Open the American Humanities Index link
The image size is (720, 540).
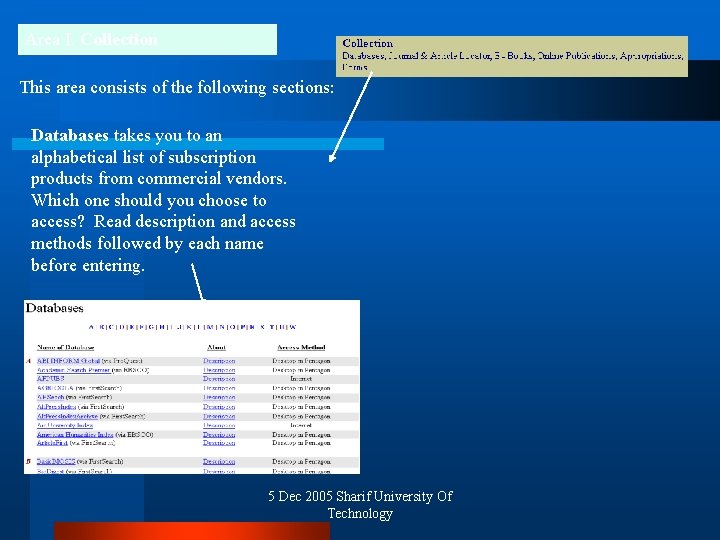click(75, 434)
